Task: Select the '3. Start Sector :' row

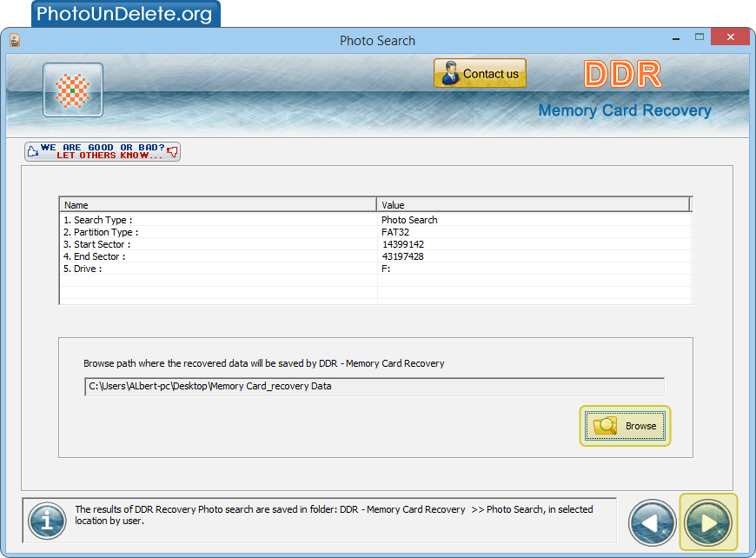Action: coord(375,244)
